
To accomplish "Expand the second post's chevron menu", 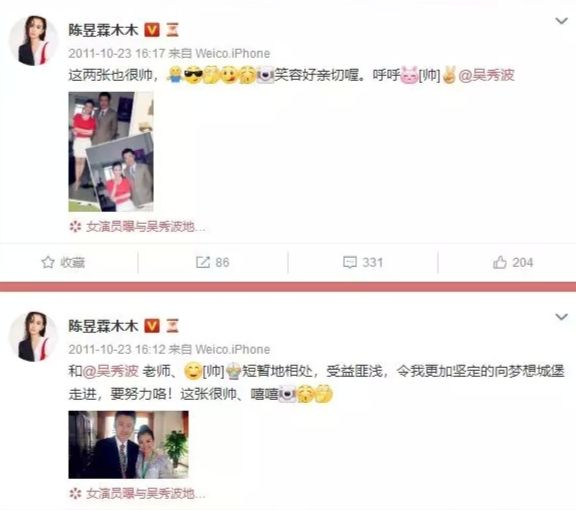I will pos(561,317).
